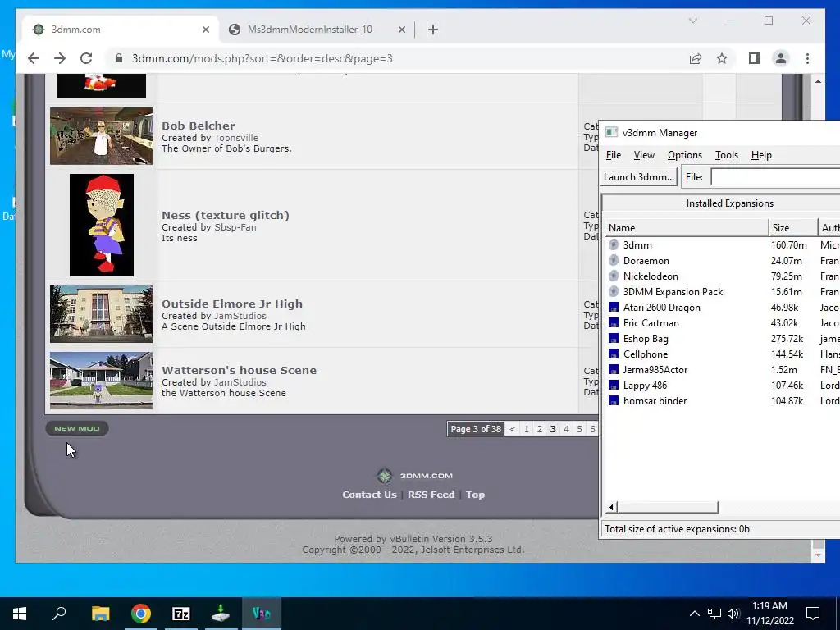Open Chrome side panel icon
Image resolution: width=840 pixels, height=630 pixels.
coord(755,58)
